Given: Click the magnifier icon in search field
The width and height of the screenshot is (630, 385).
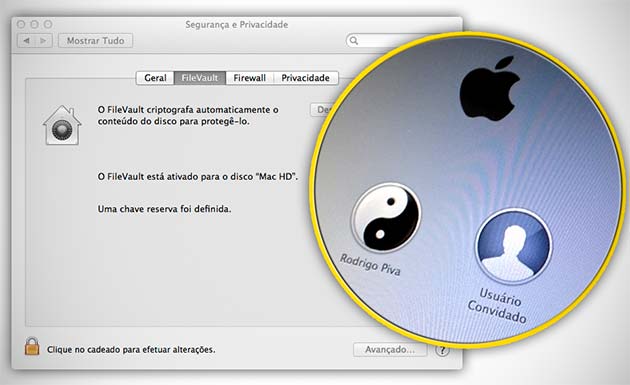Looking at the screenshot, I should [354, 41].
